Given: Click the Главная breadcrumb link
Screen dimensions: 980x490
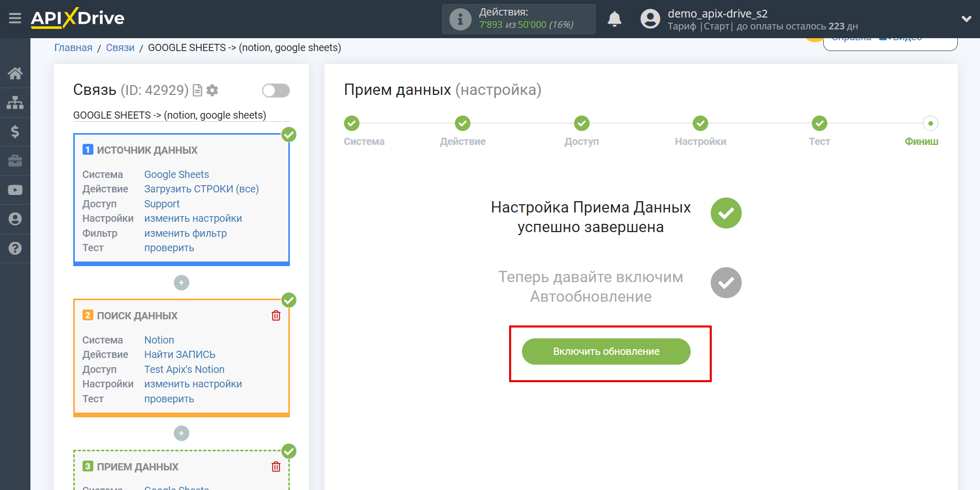Looking at the screenshot, I should pos(73,47).
